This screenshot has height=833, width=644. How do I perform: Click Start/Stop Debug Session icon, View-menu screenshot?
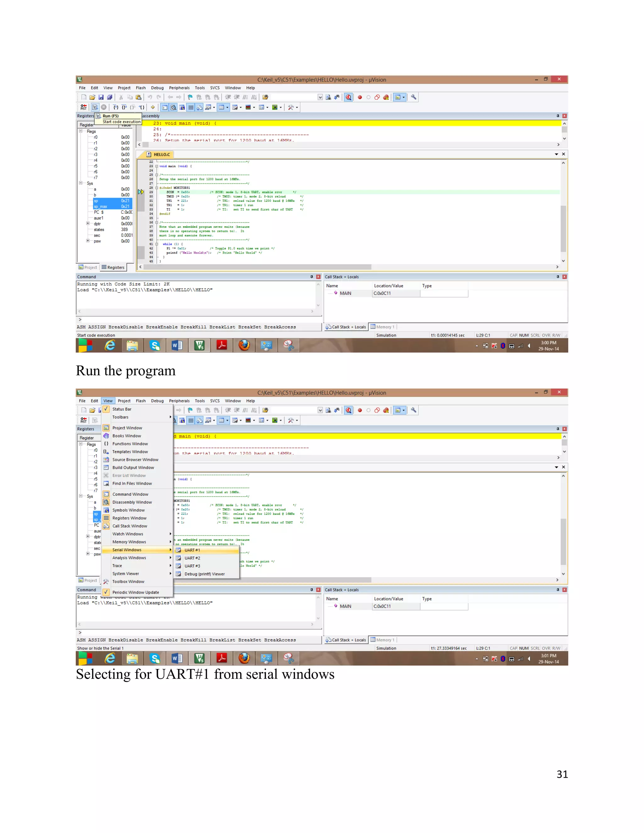pos(348,411)
